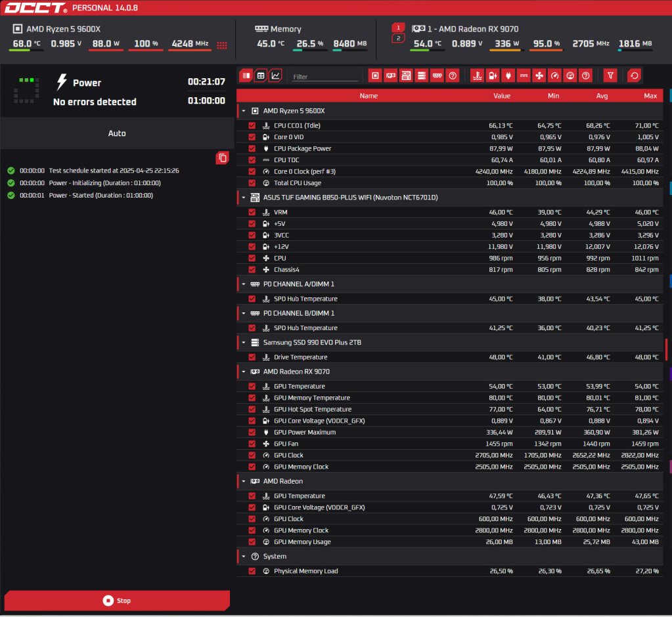Switch to the graph view layout
The height and width of the screenshot is (617, 672).
276,75
